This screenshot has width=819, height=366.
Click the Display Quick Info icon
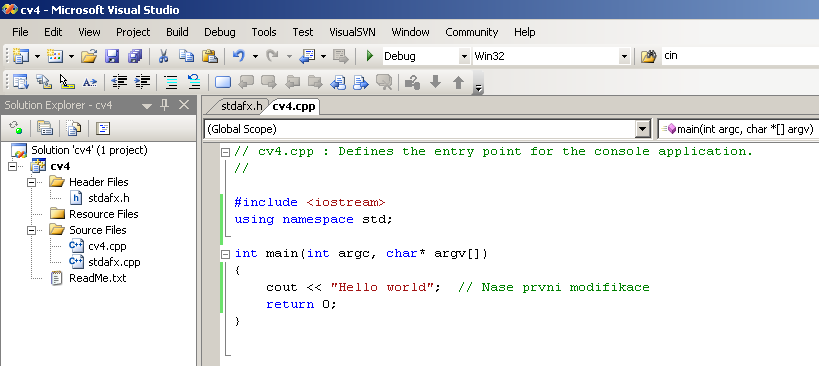pos(67,82)
